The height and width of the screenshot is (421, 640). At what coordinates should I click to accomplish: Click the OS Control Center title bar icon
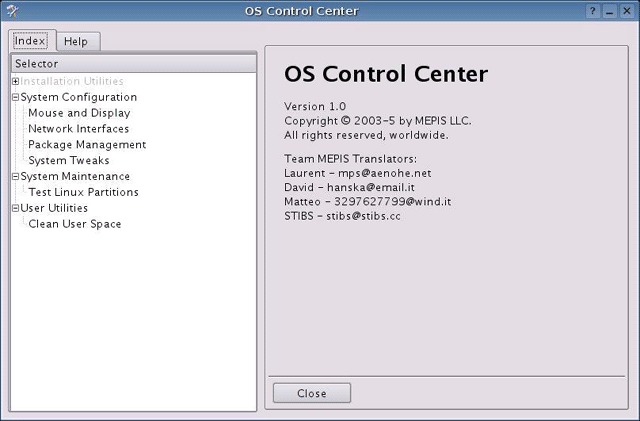pyautogui.click(x=12, y=11)
